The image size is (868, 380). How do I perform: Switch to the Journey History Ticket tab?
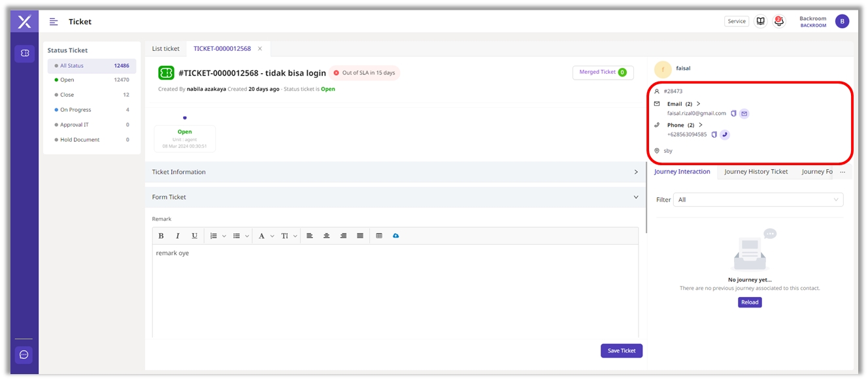click(756, 172)
